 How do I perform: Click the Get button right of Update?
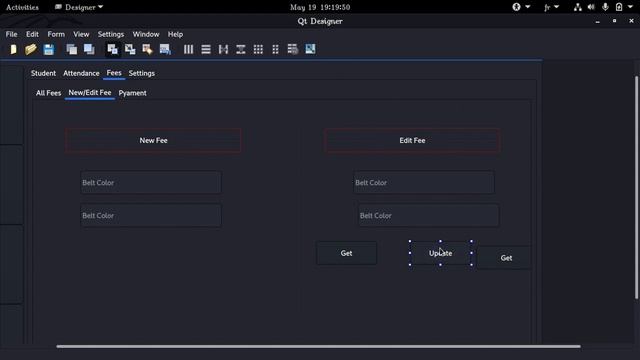pyautogui.click(x=504, y=258)
